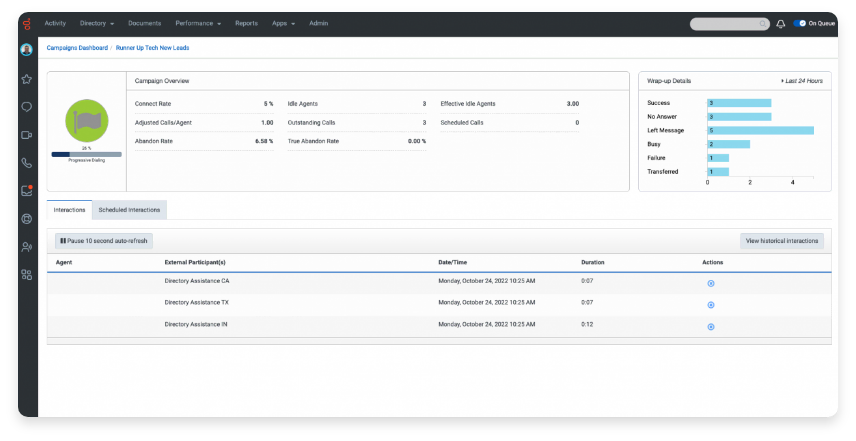The image size is (856, 441).
Task: Click the Progressive Dialing progress bar
Action: click(x=86, y=154)
